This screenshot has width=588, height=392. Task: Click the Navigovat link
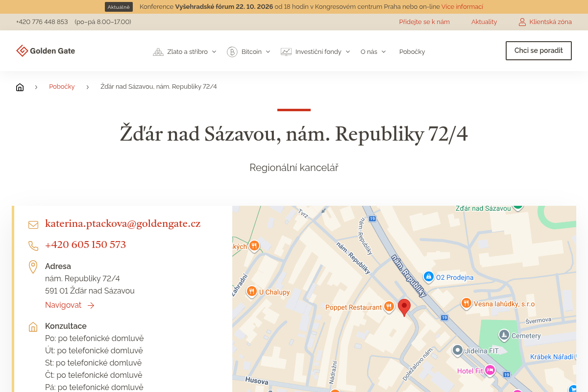click(70, 305)
